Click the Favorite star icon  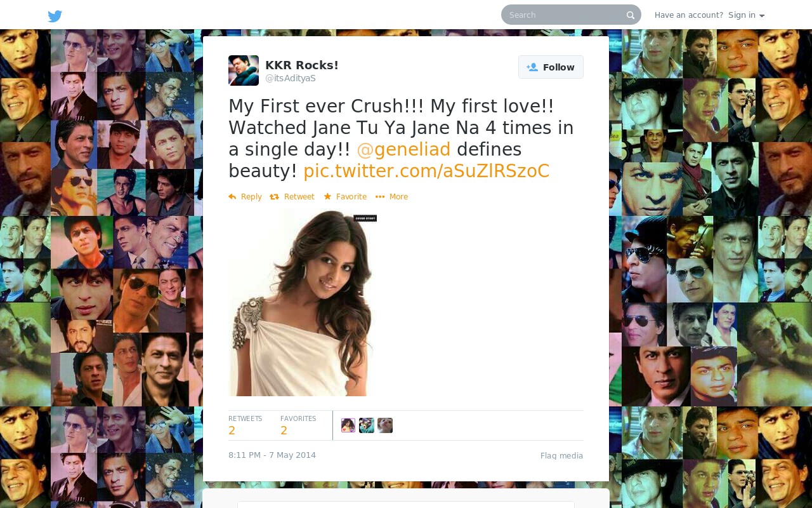pyautogui.click(x=327, y=197)
